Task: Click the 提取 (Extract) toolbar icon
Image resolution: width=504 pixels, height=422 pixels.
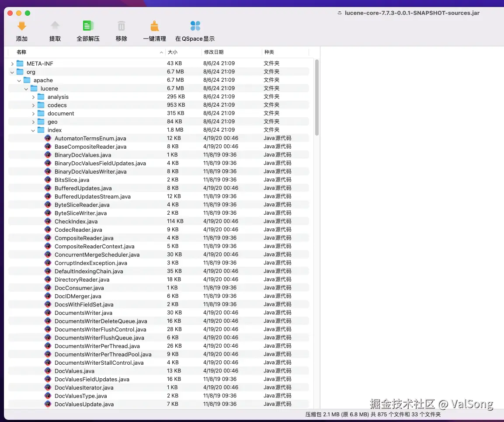Action: 55,26
